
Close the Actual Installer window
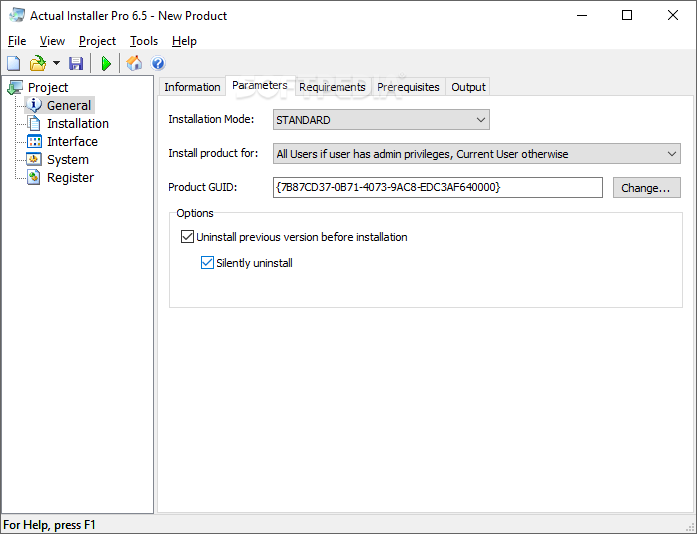click(x=673, y=15)
